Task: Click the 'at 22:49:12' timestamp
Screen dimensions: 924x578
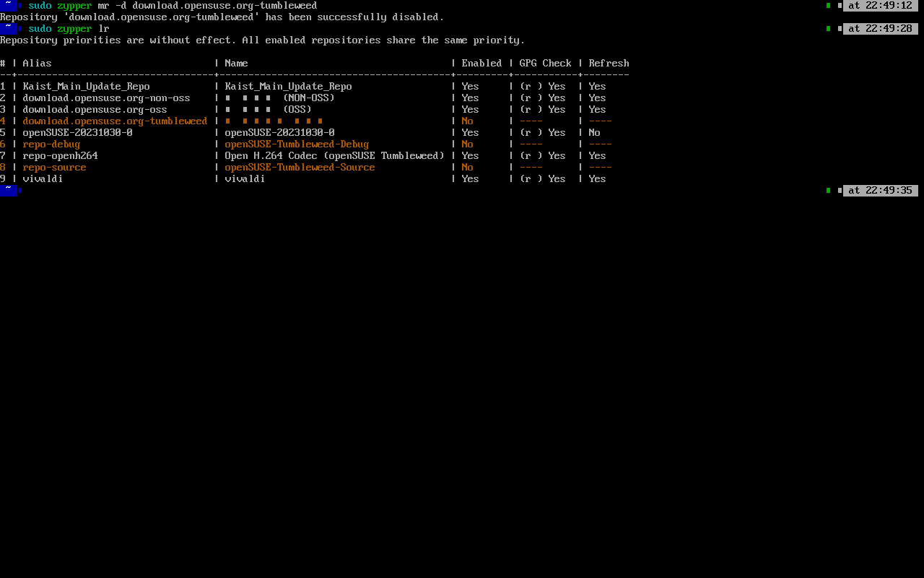Action: [881, 6]
